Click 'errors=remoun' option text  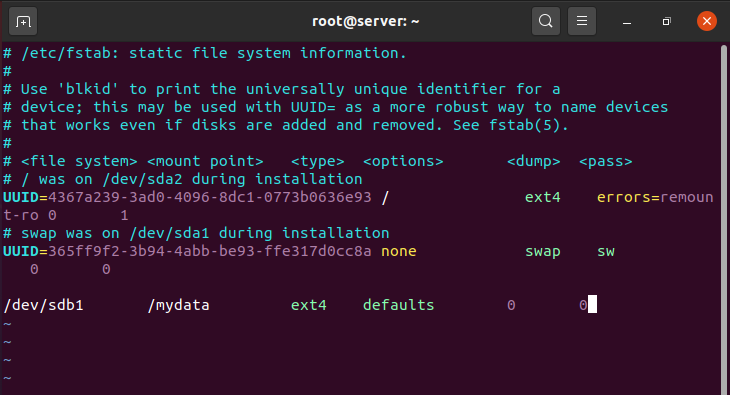pyautogui.click(x=655, y=197)
